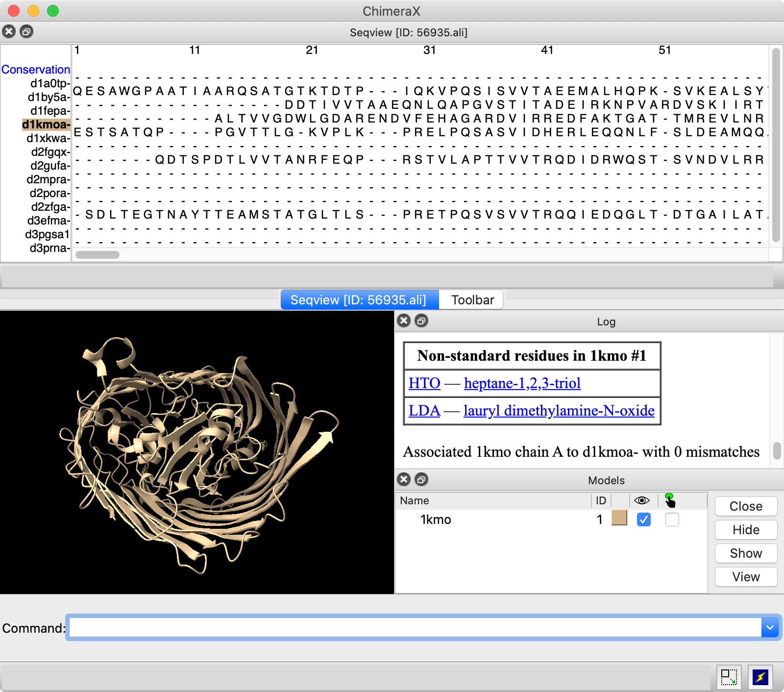The height and width of the screenshot is (692, 784).
Task: Float the Models panel with its window icon
Action: (421, 479)
